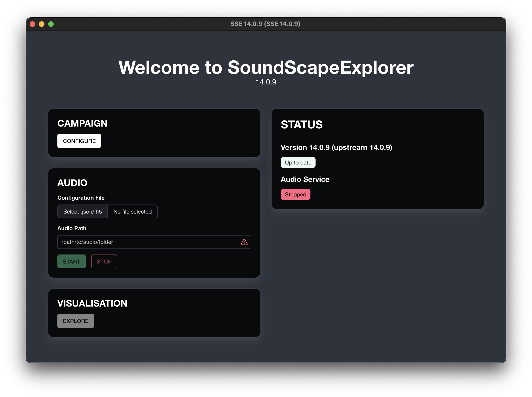Close the SSE window with red button
The width and height of the screenshot is (532, 397).
32,24
